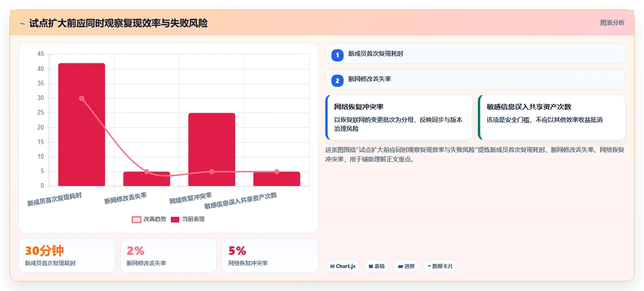Select the 进度 tag chip
The height and width of the screenshot is (291, 644).
pyautogui.click(x=406, y=266)
